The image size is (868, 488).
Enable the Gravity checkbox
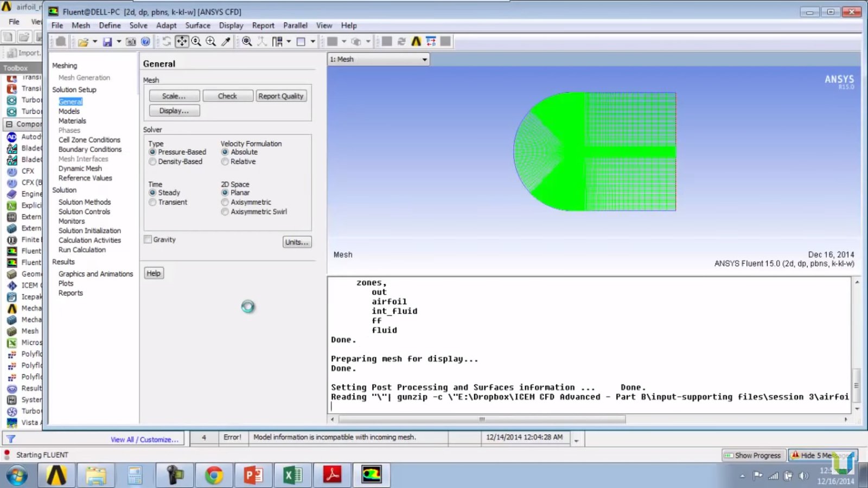click(x=148, y=239)
